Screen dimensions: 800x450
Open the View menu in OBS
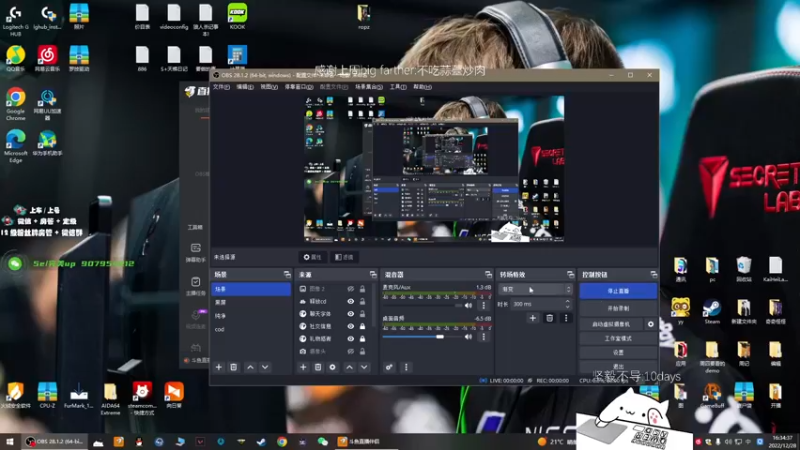pyautogui.click(x=269, y=87)
